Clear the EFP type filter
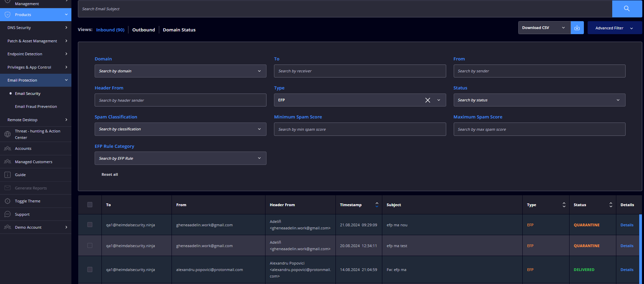Screen dimensions: 644x284 427,100
